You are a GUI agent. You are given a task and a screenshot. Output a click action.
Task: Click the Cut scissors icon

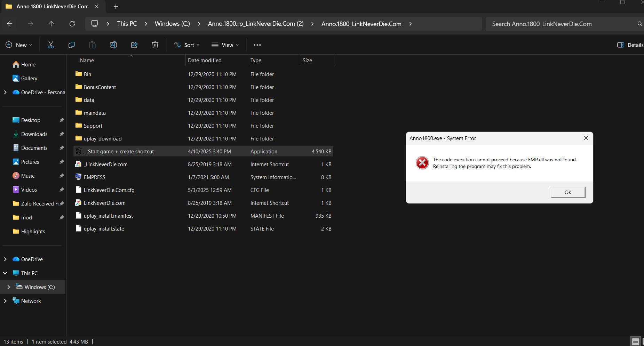pyautogui.click(x=51, y=45)
